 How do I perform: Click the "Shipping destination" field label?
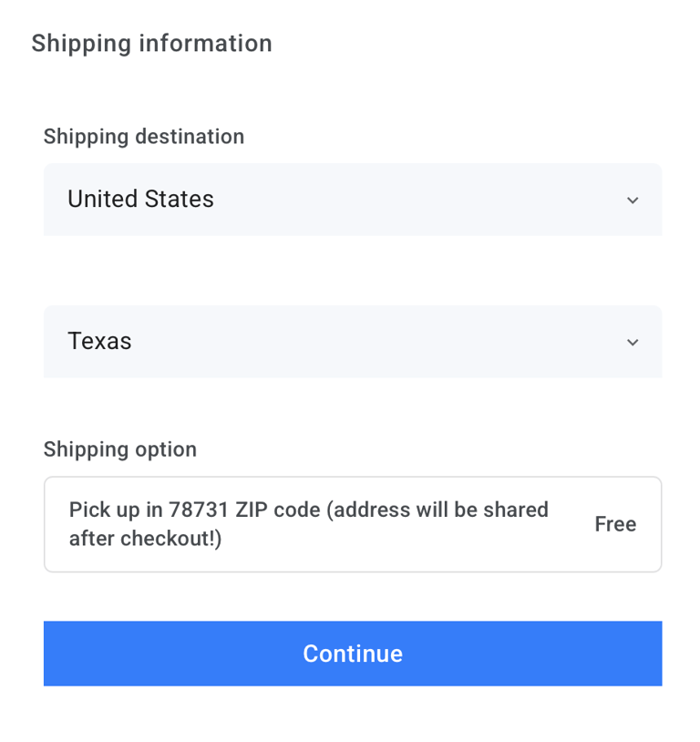(x=144, y=137)
